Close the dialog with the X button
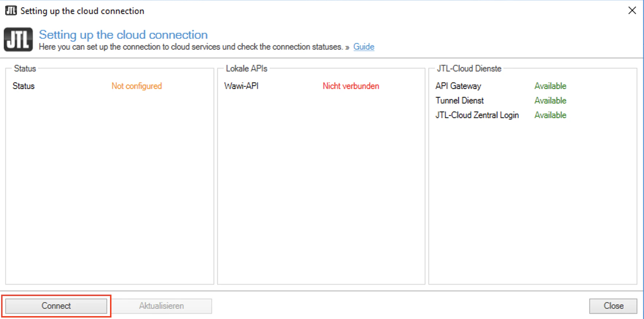Screen dimensions: 644x319 point(632,11)
